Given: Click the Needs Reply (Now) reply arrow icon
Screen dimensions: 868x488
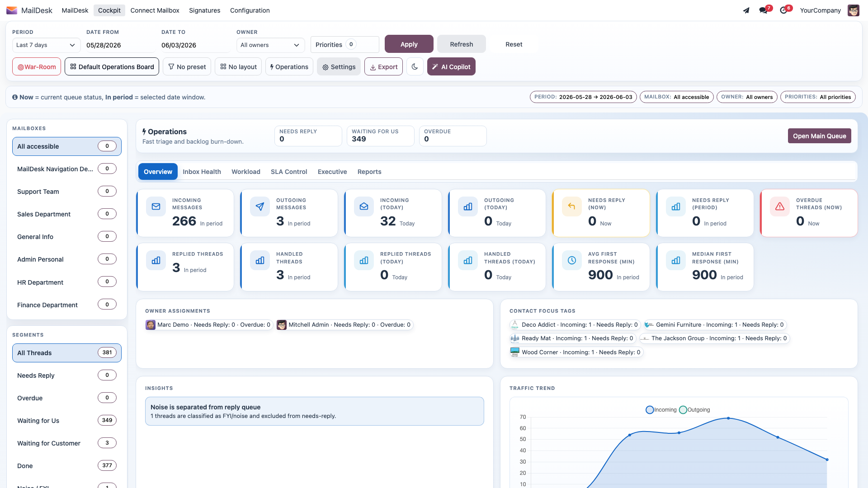Looking at the screenshot, I should point(572,206).
